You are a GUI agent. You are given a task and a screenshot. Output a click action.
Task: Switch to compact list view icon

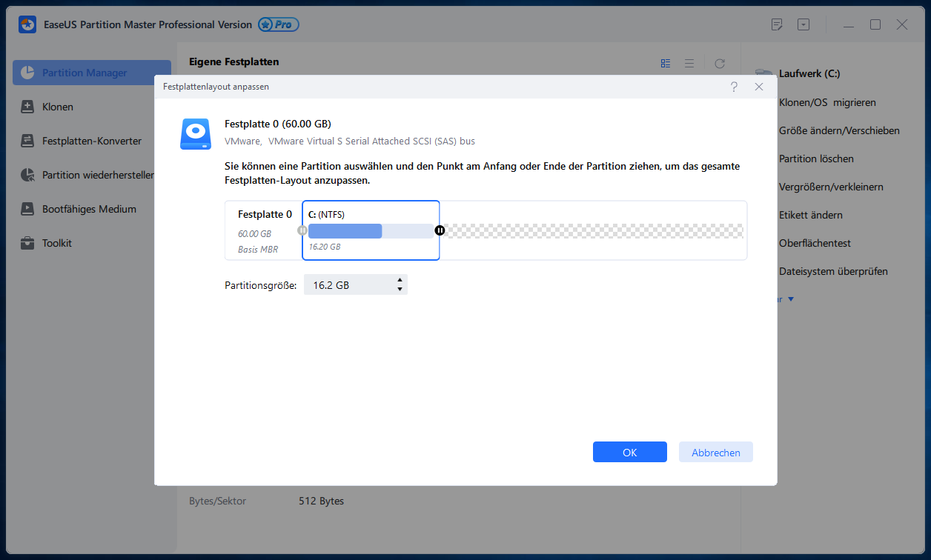pyautogui.click(x=689, y=64)
